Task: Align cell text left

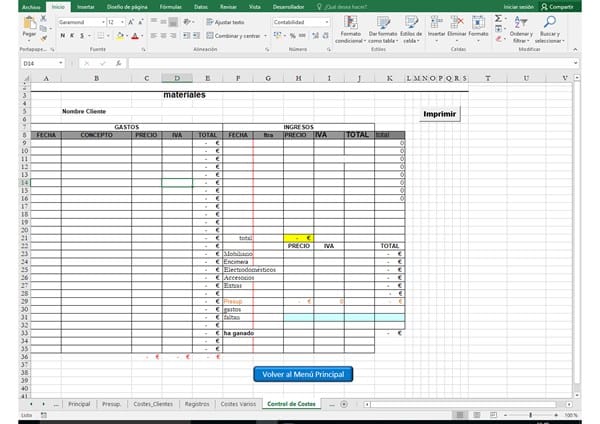Action: pos(154,36)
